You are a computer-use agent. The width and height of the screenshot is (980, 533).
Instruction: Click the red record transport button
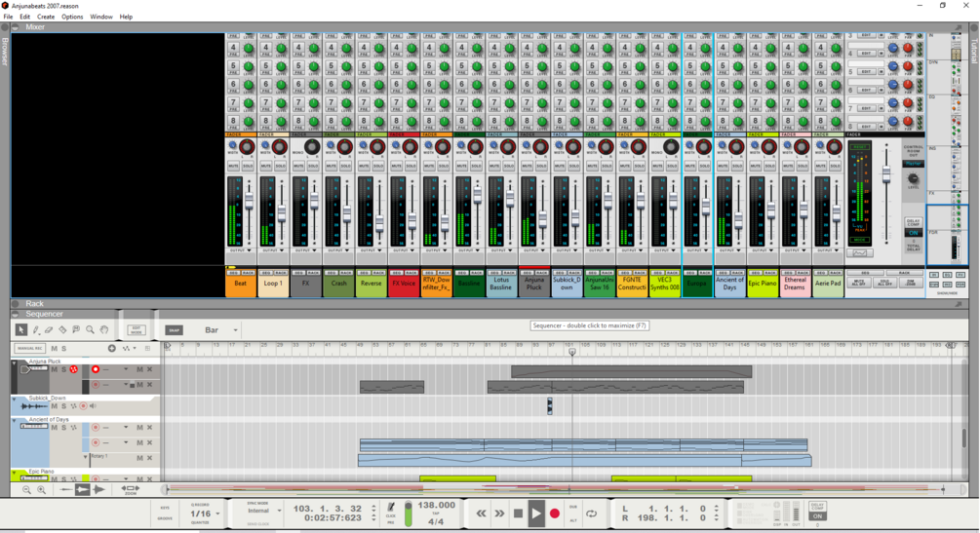(x=555, y=514)
